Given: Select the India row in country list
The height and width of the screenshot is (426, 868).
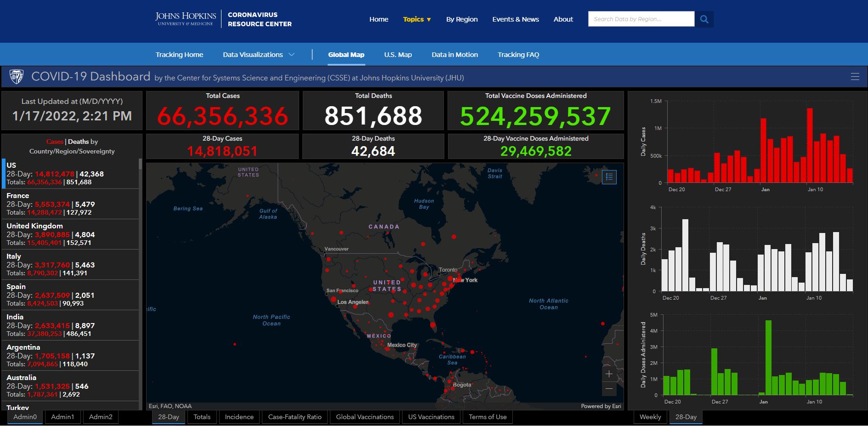Looking at the screenshot, I should pyautogui.click(x=71, y=325).
